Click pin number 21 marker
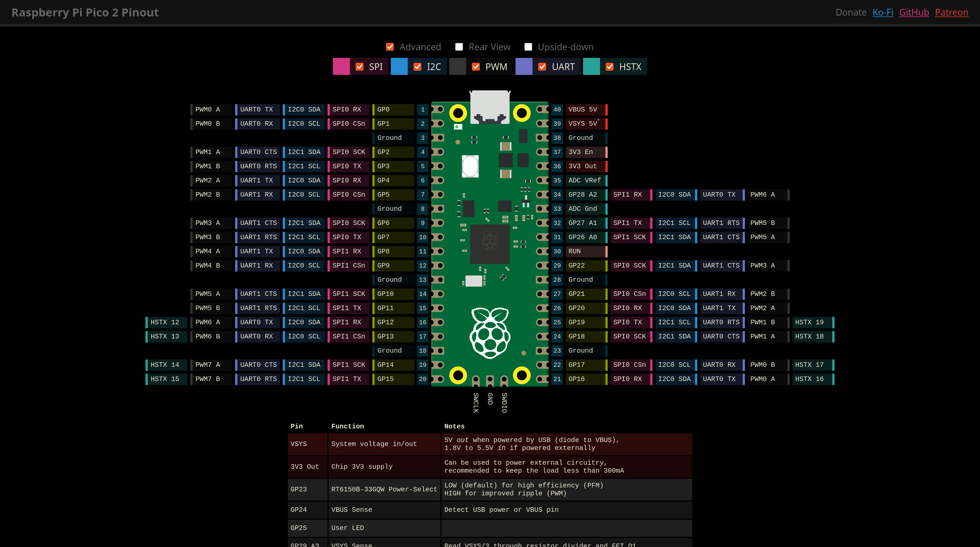The image size is (980, 547). coord(557,379)
